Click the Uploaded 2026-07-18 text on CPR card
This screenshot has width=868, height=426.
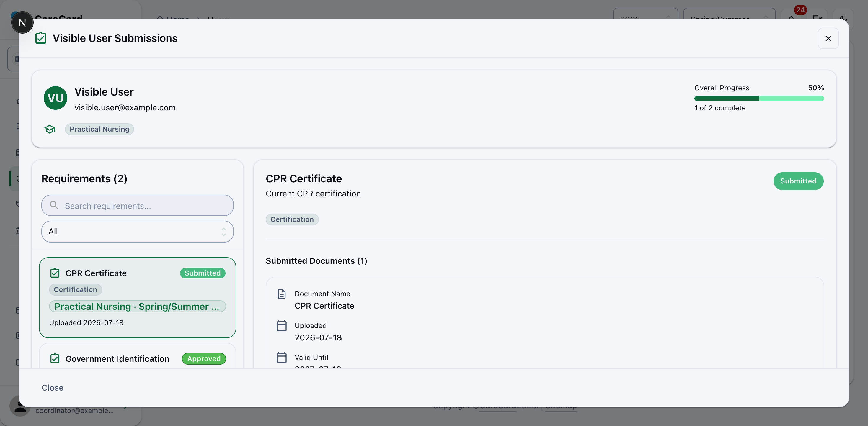coord(86,323)
